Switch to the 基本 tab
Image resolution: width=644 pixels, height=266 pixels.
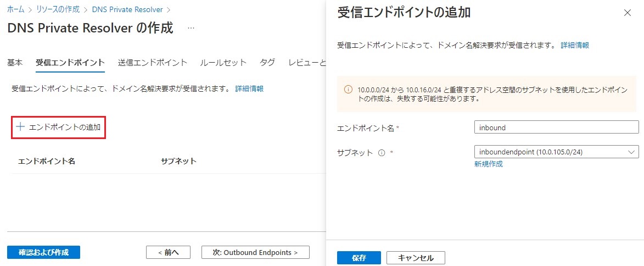pos(15,63)
